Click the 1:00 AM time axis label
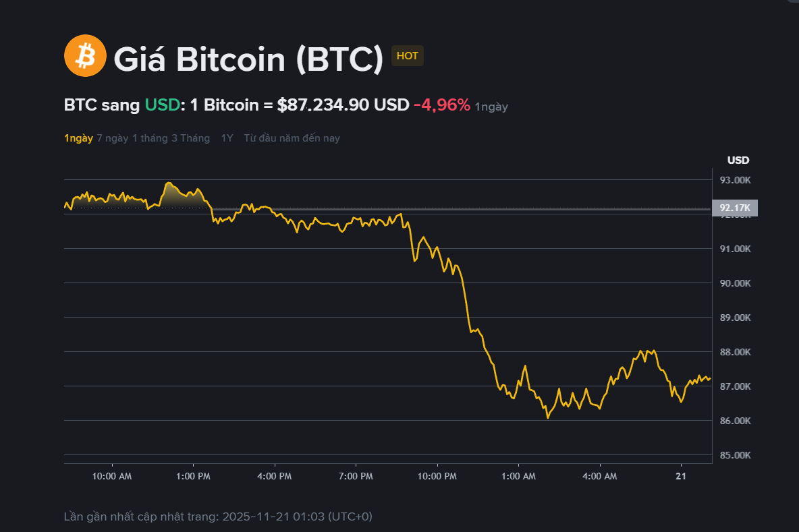 pos(518,477)
